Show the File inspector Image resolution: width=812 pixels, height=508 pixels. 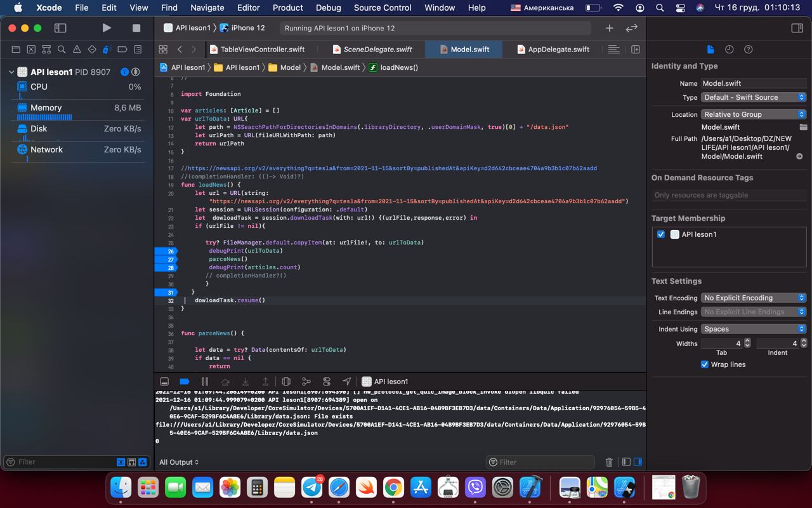click(710, 49)
